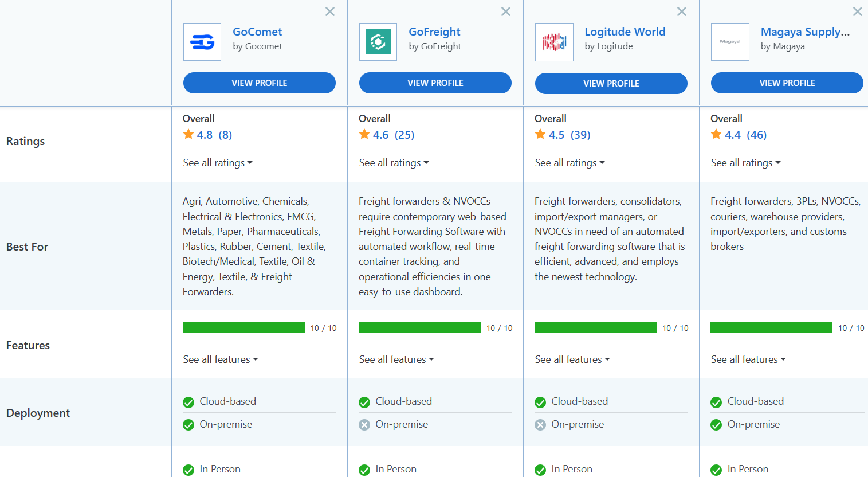The height and width of the screenshot is (477, 868).
Task: Click 'by GoFreight' vendor text
Action: click(x=435, y=46)
